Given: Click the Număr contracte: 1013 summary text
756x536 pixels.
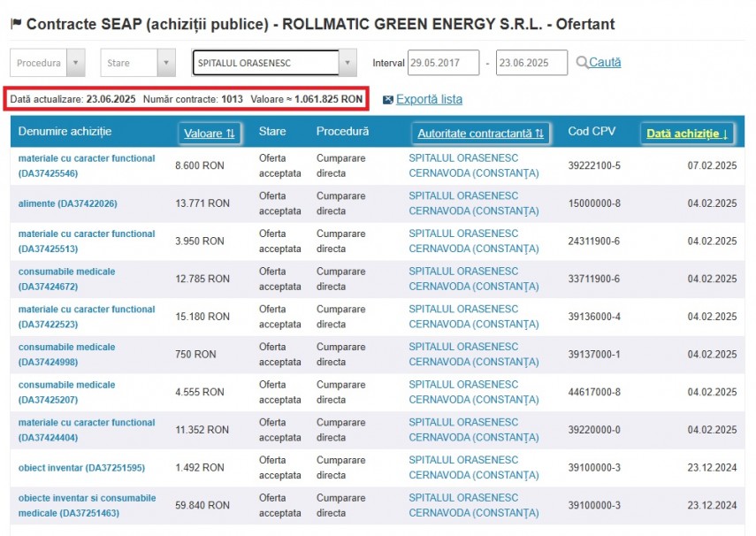Looking at the screenshot, I should point(193,99).
